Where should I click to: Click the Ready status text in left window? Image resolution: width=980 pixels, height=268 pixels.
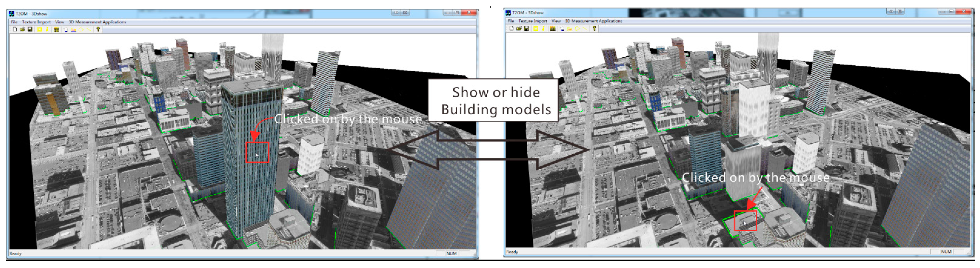[15, 254]
